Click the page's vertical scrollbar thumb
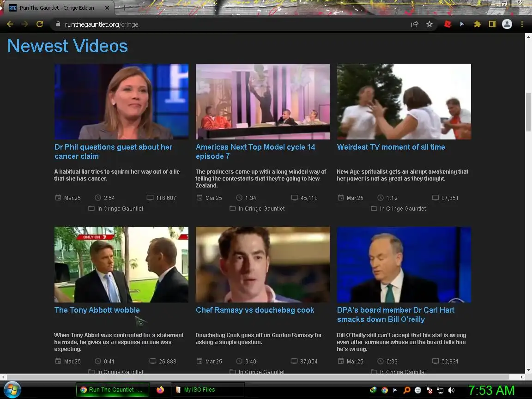This screenshot has height=399, width=532. [528, 112]
